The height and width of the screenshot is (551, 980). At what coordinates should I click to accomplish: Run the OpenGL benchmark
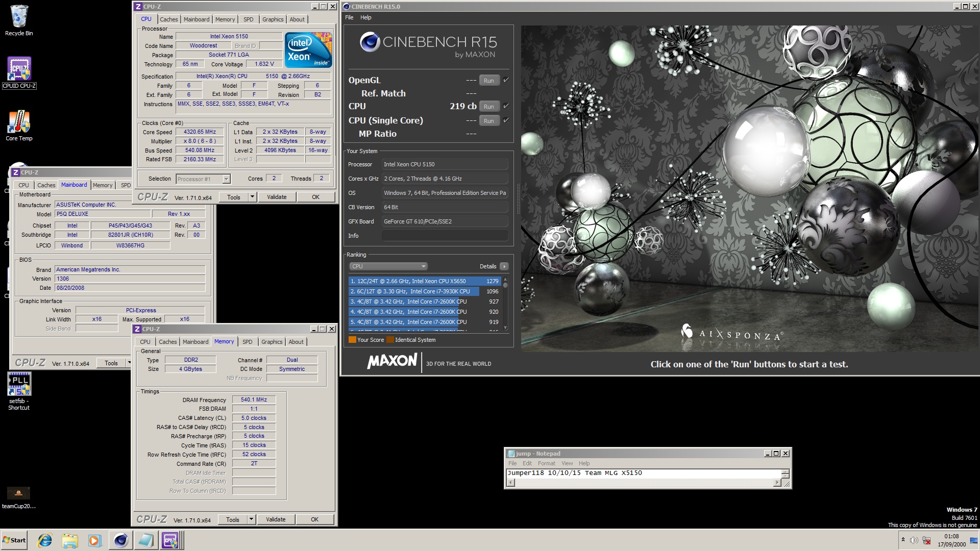pyautogui.click(x=489, y=81)
